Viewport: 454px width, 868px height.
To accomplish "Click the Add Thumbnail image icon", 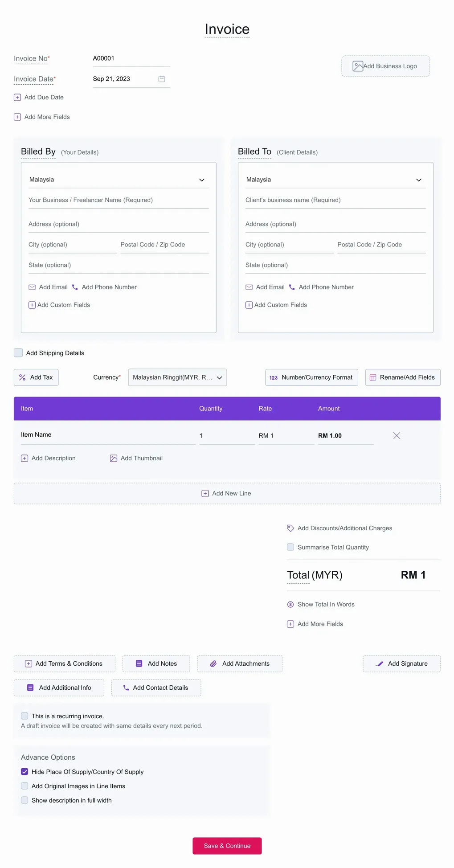I will click(114, 459).
